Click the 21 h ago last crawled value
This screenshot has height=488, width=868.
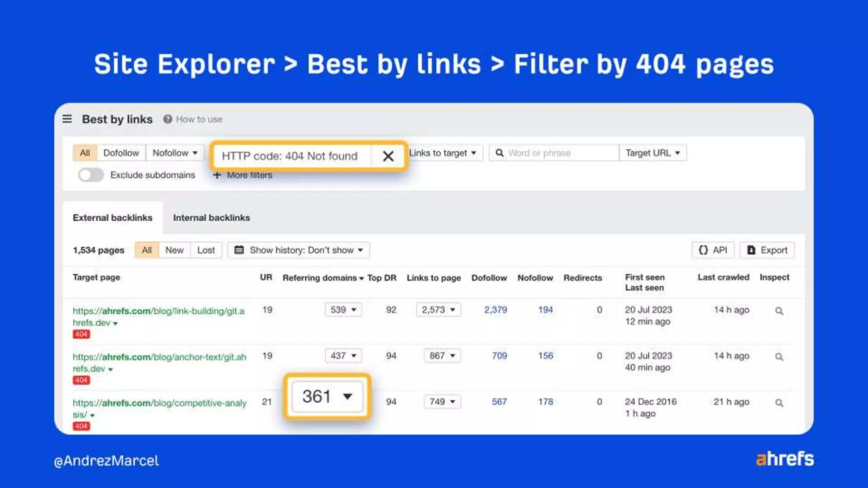732,402
